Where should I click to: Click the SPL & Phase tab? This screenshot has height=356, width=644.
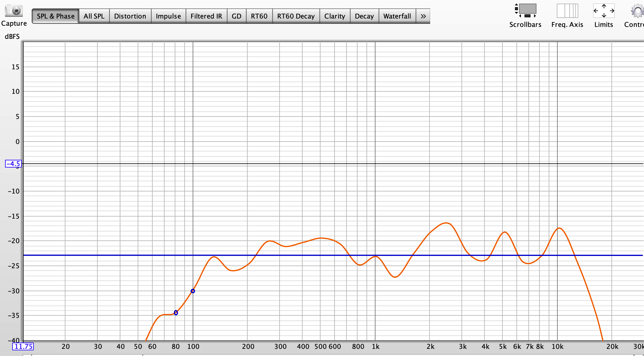click(56, 16)
